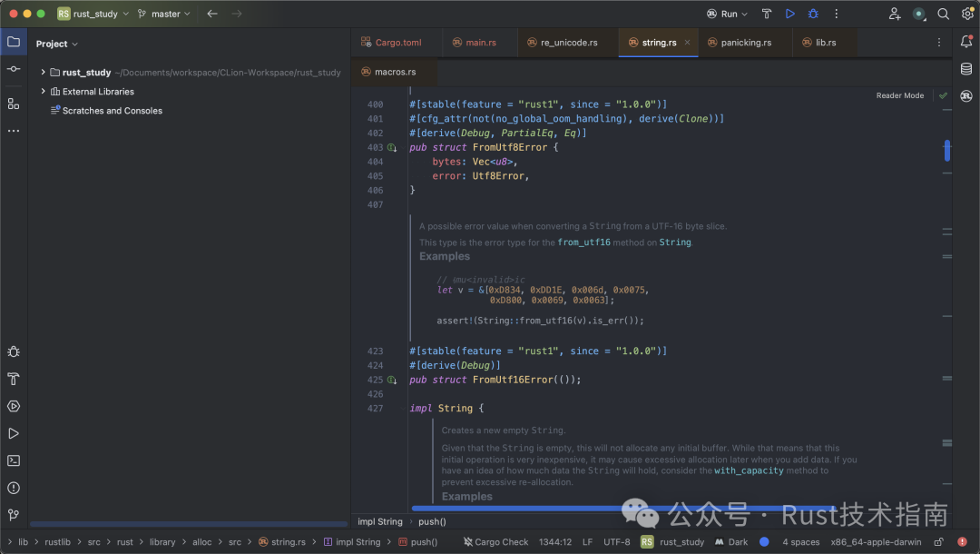The image size is (980, 554).
Task: Follow the with_capacity doc link
Action: point(749,470)
